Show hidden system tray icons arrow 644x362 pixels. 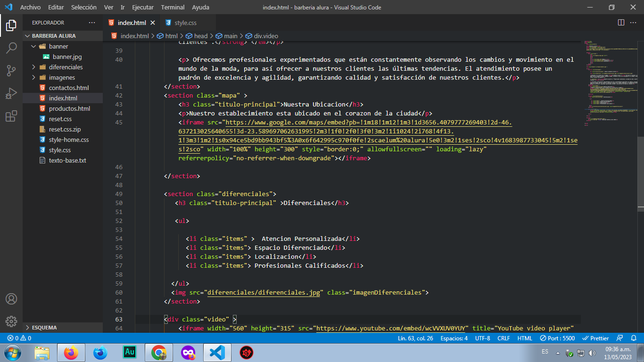(x=558, y=353)
